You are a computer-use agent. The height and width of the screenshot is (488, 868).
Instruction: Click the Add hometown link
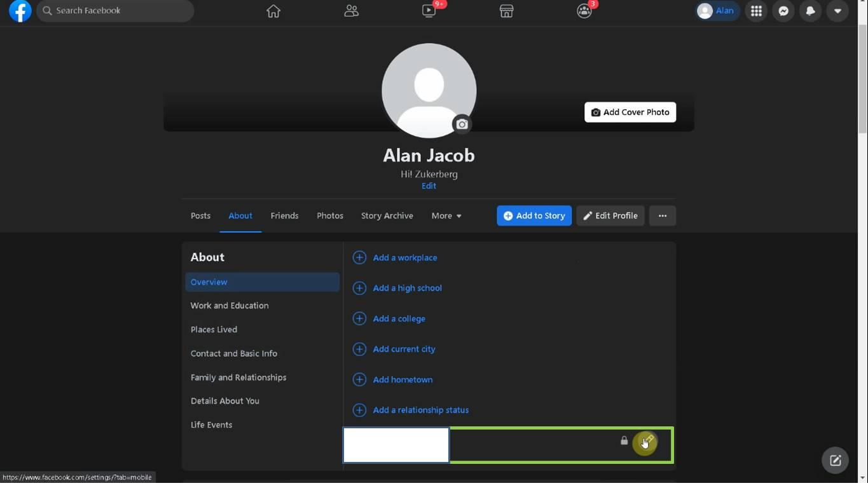point(403,379)
